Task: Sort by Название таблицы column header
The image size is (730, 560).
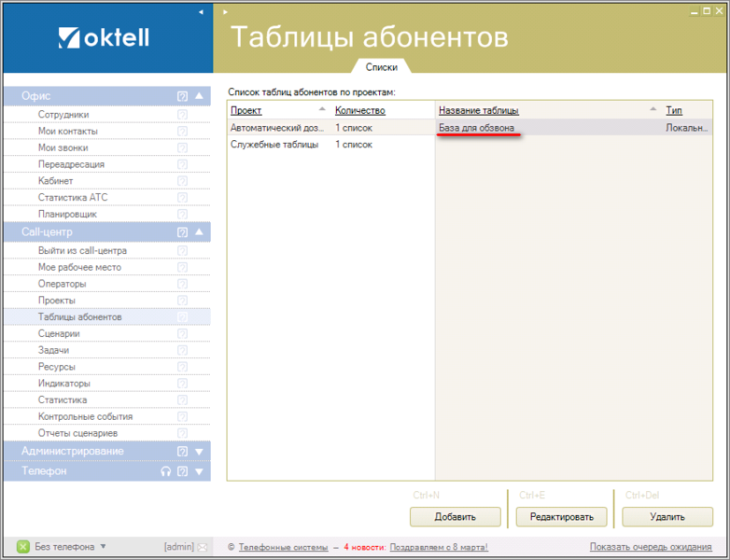Action: [x=479, y=111]
